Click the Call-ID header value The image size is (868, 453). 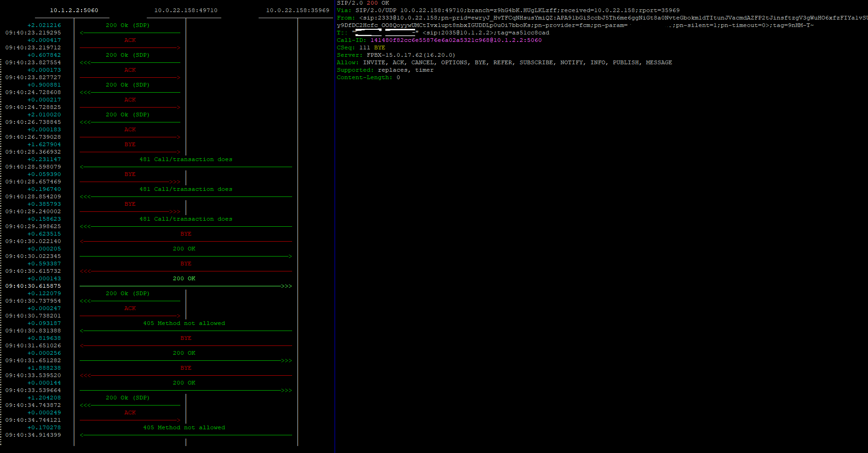point(456,40)
